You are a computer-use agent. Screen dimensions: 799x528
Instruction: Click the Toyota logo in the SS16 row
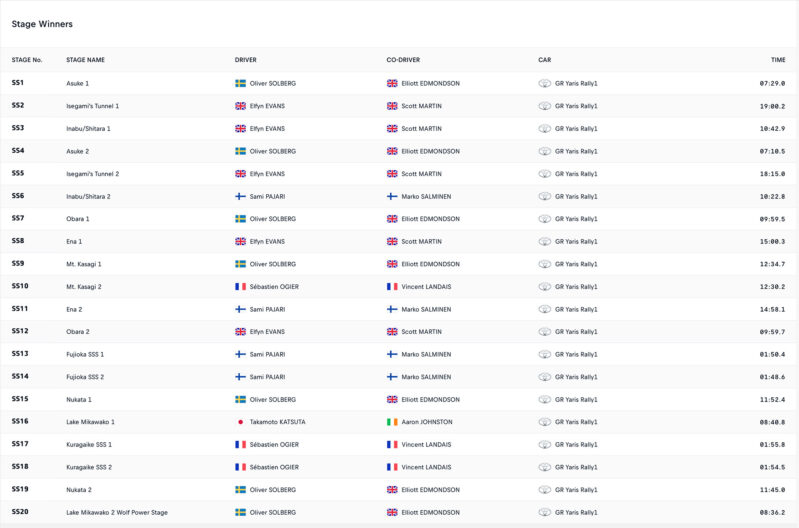545,422
